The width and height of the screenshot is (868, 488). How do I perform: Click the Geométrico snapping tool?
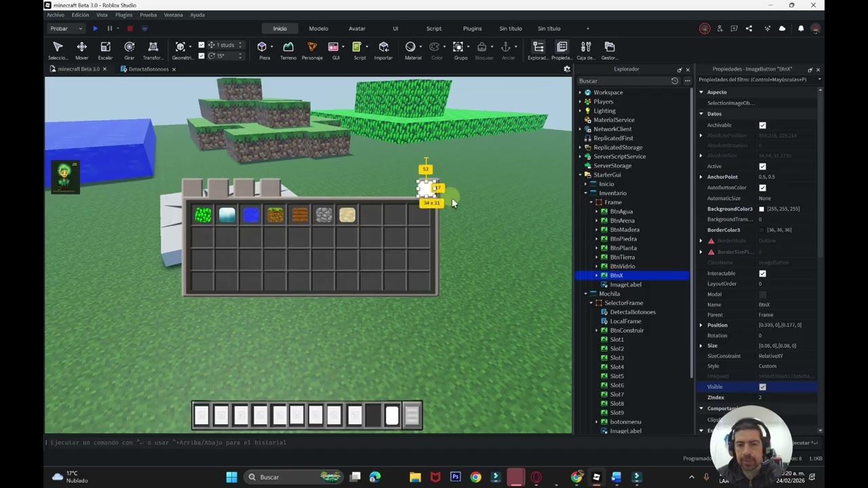click(180, 50)
